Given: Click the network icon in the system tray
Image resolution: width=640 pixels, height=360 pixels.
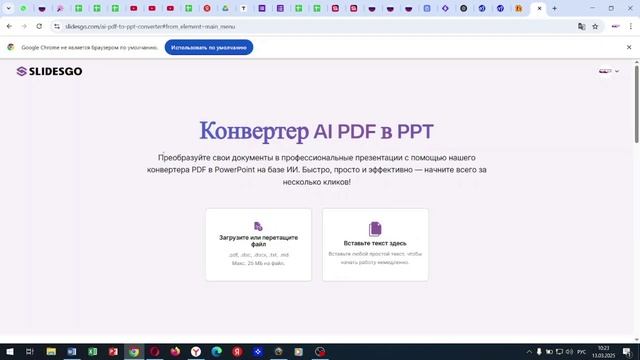Looking at the screenshot, I should point(560,351).
